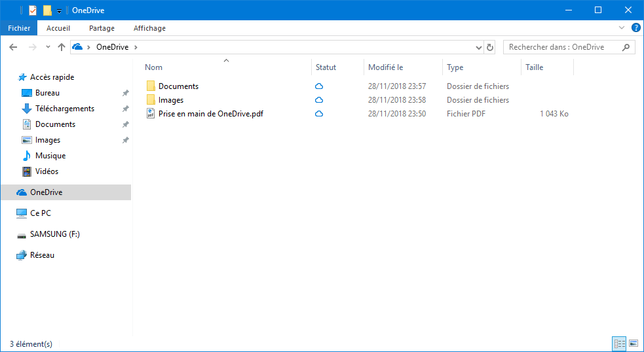Open Images in the navigation pane

(48, 140)
